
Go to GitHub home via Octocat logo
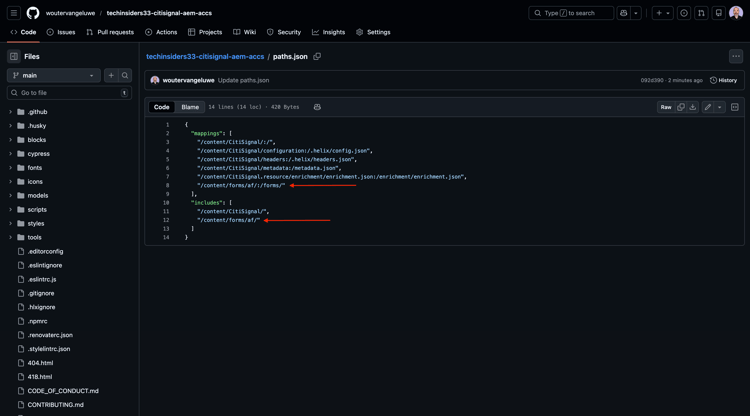(33, 13)
